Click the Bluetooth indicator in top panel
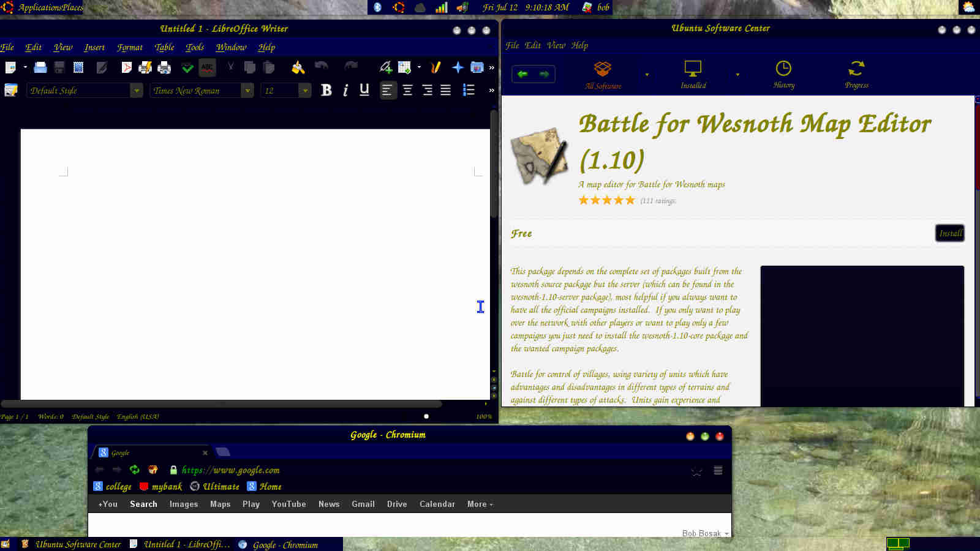980x551 pixels. click(378, 7)
